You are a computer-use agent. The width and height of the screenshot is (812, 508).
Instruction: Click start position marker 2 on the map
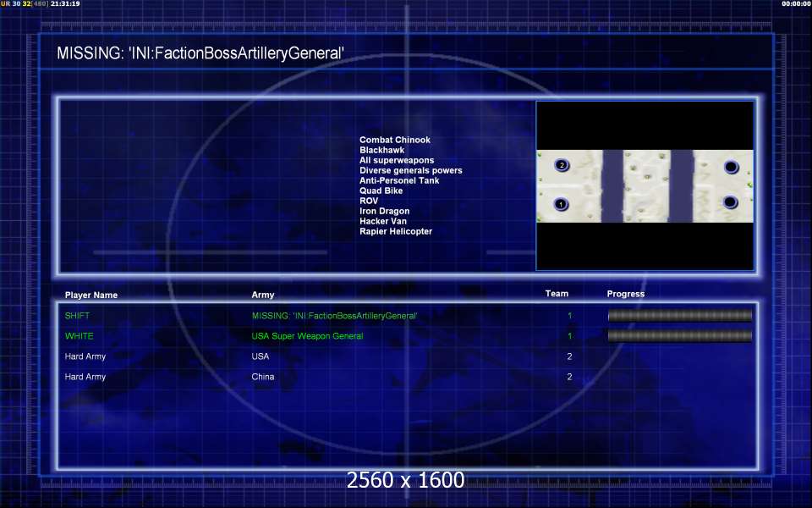[x=562, y=165]
